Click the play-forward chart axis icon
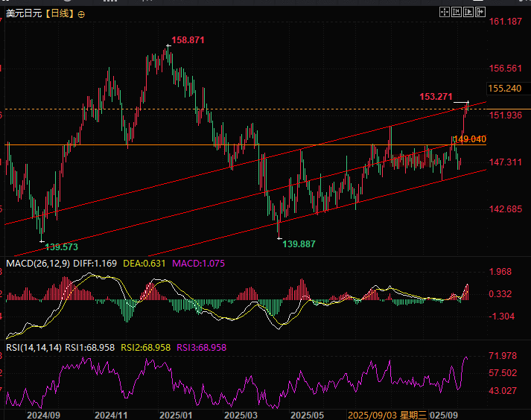This screenshot has width=531, height=420. pyautogui.click(x=469, y=12)
